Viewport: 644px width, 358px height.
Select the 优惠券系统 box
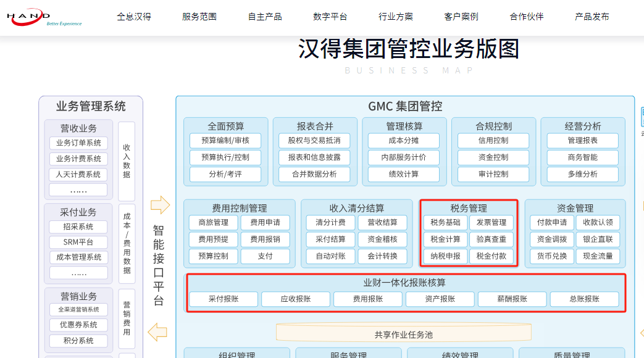click(x=78, y=325)
